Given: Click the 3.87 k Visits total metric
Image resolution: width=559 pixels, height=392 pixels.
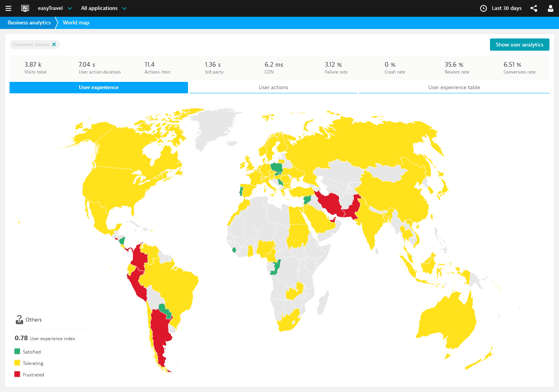Looking at the screenshot, I should 35,68.
